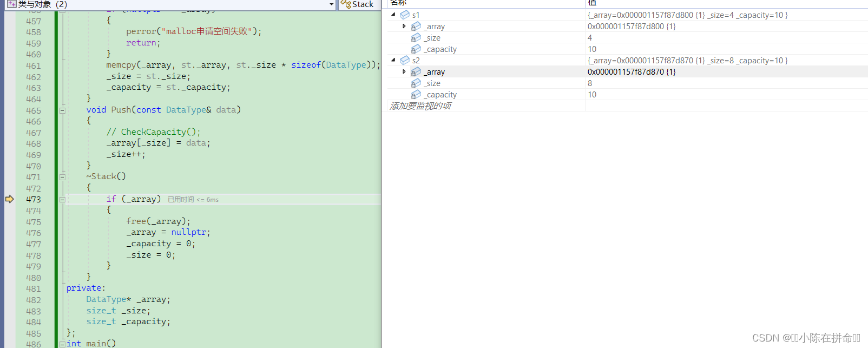Collapse the if (_array) block at line 473
Image resolution: width=868 pixels, height=348 pixels.
pyautogui.click(x=62, y=199)
